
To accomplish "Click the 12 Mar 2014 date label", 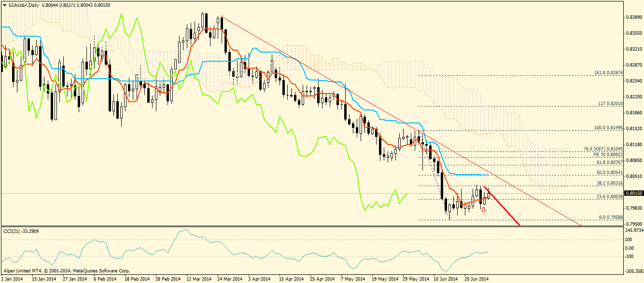I will 198,279.
